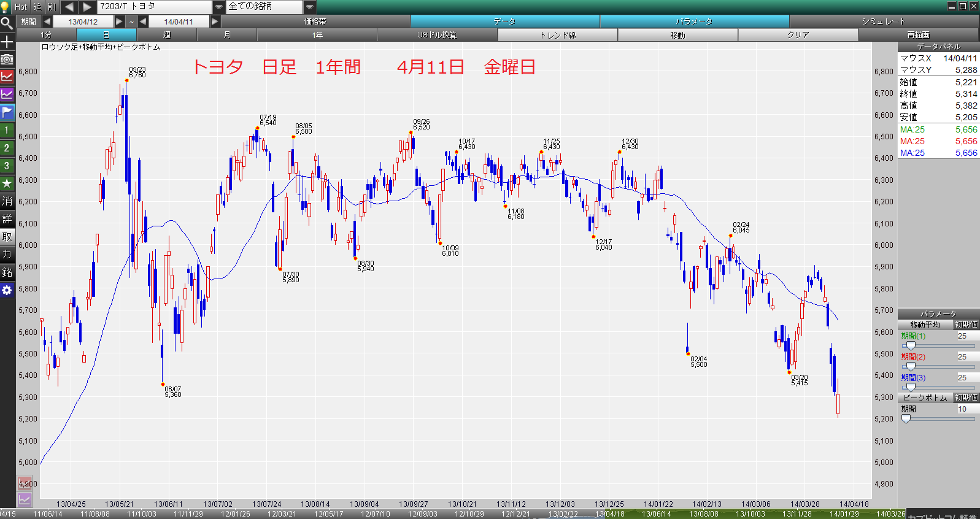Step start date 13/04/12 backward
Image resolution: width=980 pixels, height=519 pixels.
(47, 21)
